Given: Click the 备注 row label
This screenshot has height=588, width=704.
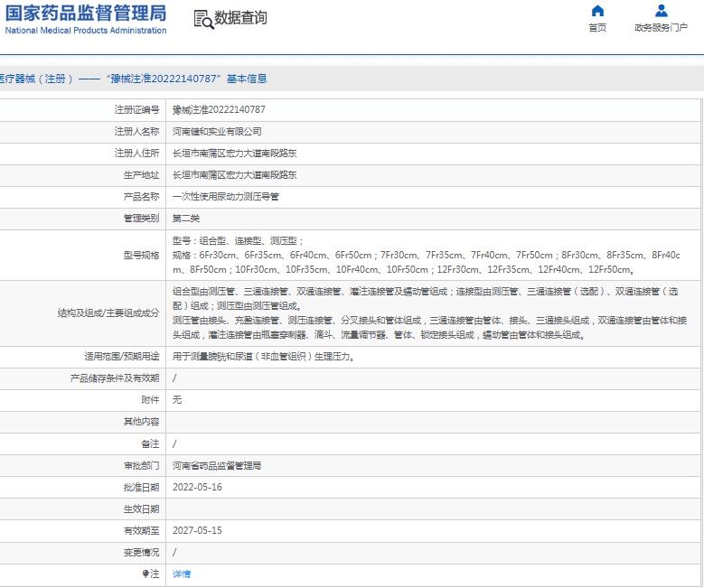Looking at the screenshot, I should click(150, 443).
